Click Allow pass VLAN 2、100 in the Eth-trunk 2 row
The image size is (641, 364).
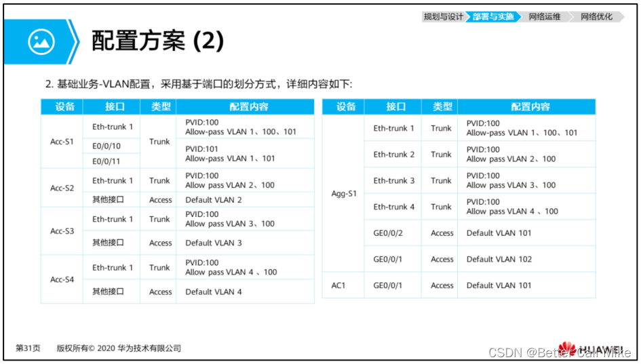pyautogui.click(x=511, y=159)
